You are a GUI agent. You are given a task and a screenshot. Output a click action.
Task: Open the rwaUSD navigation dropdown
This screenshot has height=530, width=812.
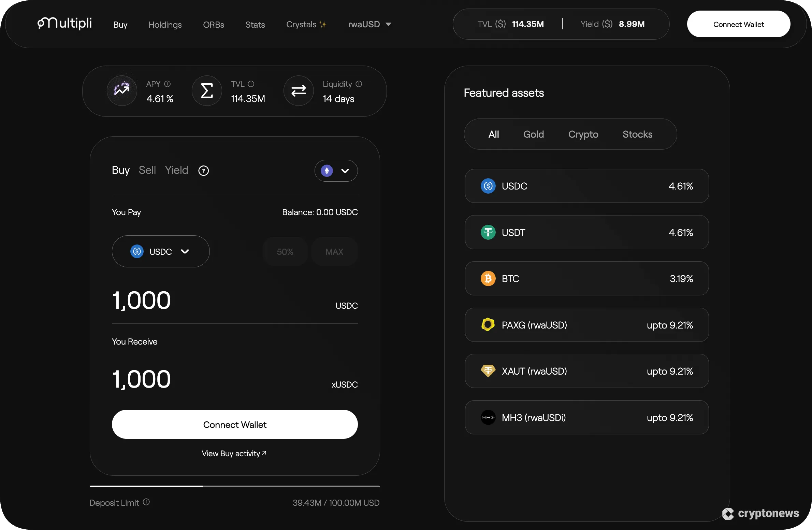click(369, 24)
